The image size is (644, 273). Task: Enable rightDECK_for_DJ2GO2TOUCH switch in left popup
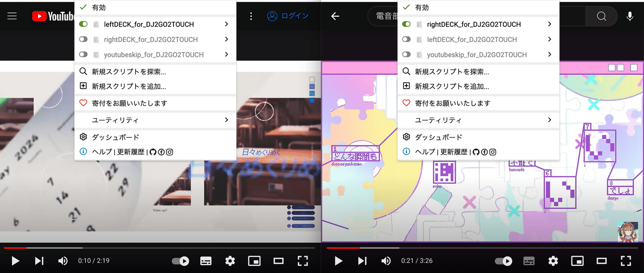pyautogui.click(x=83, y=39)
